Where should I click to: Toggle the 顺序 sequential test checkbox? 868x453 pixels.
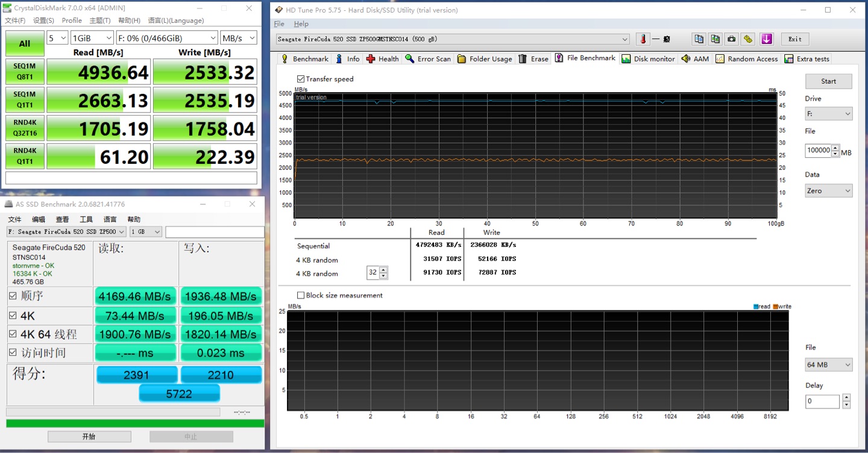13,296
